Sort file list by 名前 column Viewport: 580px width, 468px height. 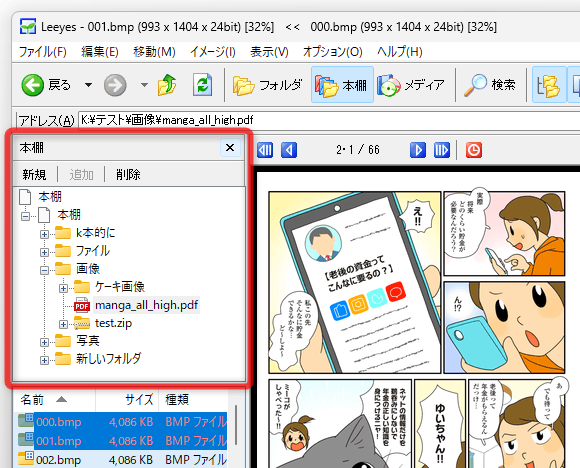[54, 400]
